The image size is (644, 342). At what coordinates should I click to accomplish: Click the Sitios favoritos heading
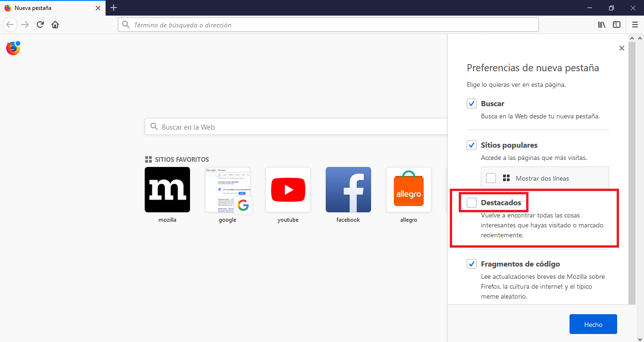pyautogui.click(x=182, y=159)
